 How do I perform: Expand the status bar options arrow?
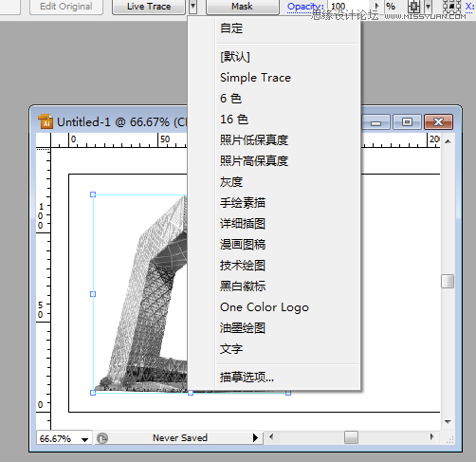[x=256, y=438]
